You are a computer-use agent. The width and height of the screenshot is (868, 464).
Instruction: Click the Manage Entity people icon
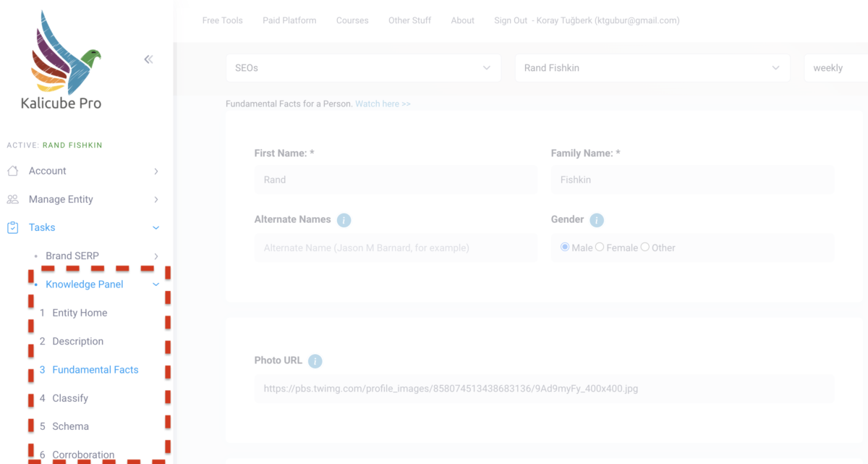click(x=12, y=199)
